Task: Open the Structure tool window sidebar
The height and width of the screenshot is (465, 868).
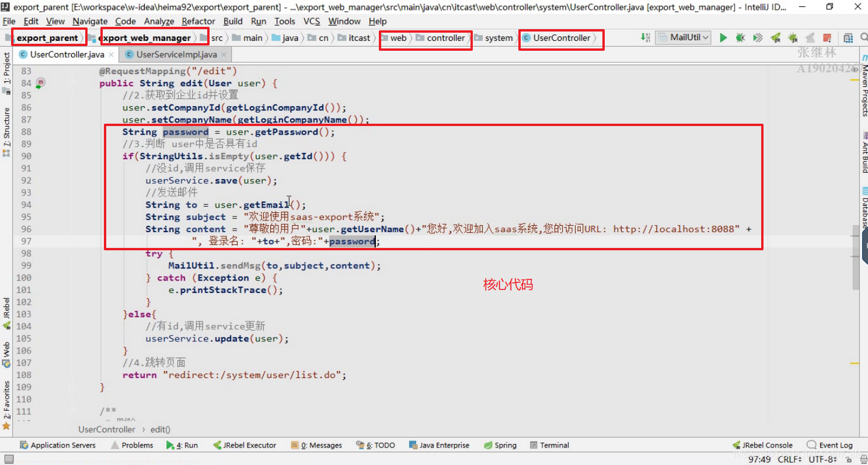Action: (6, 132)
